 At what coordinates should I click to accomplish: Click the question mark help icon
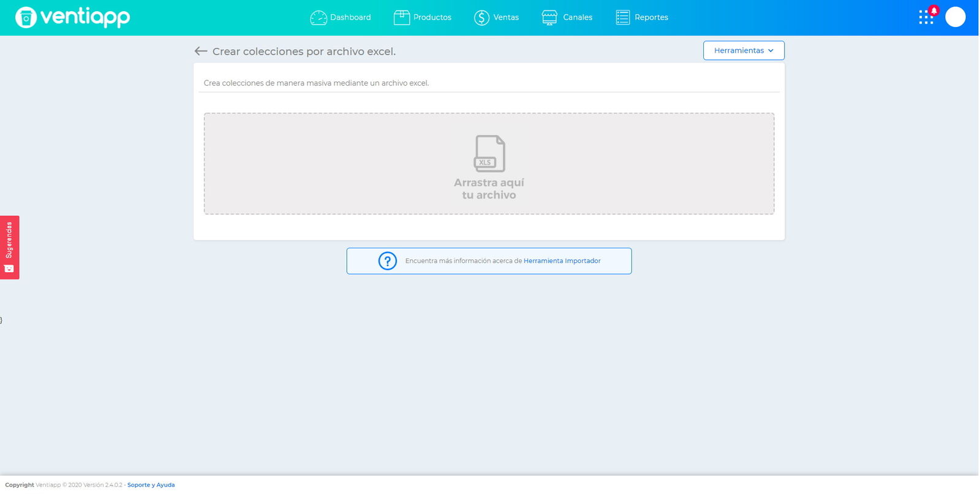point(388,261)
